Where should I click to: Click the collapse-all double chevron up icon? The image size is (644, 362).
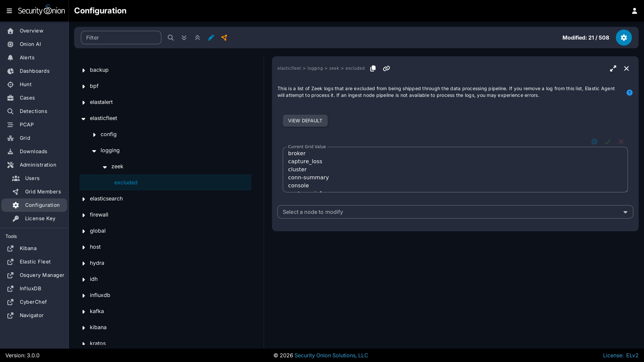pyautogui.click(x=197, y=38)
